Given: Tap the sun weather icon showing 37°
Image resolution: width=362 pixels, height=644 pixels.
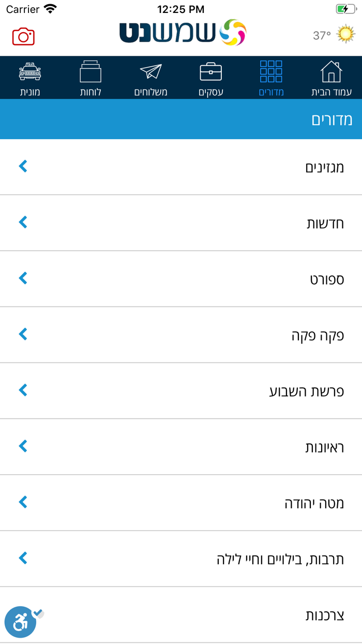Looking at the screenshot, I should (x=345, y=32).
